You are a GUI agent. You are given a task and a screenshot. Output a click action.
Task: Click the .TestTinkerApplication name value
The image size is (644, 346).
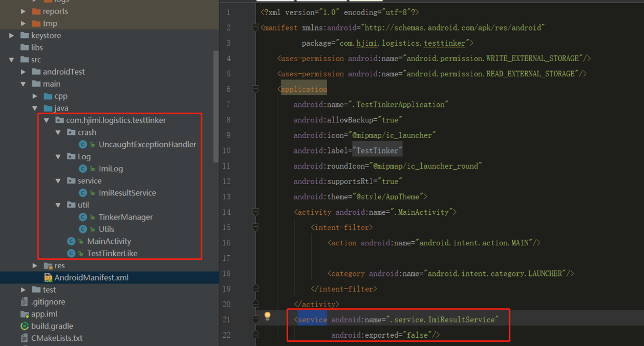click(x=398, y=104)
